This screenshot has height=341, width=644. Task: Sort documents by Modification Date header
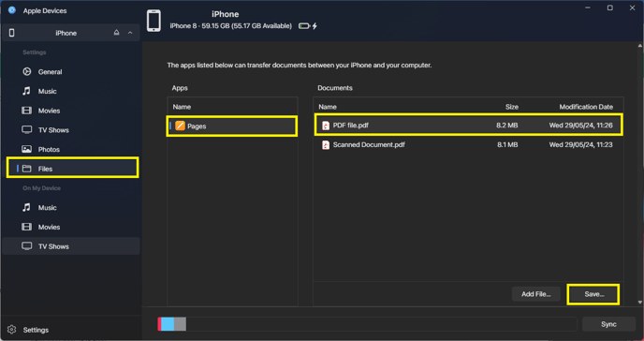(586, 107)
